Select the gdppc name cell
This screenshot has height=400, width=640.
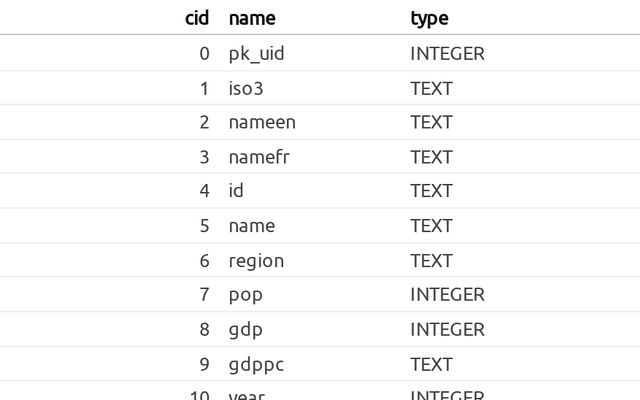click(256, 364)
